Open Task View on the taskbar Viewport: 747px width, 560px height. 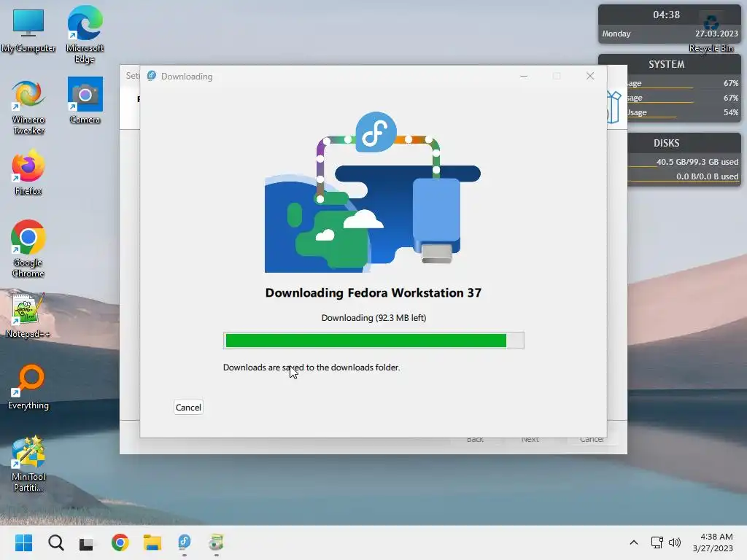pos(86,542)
